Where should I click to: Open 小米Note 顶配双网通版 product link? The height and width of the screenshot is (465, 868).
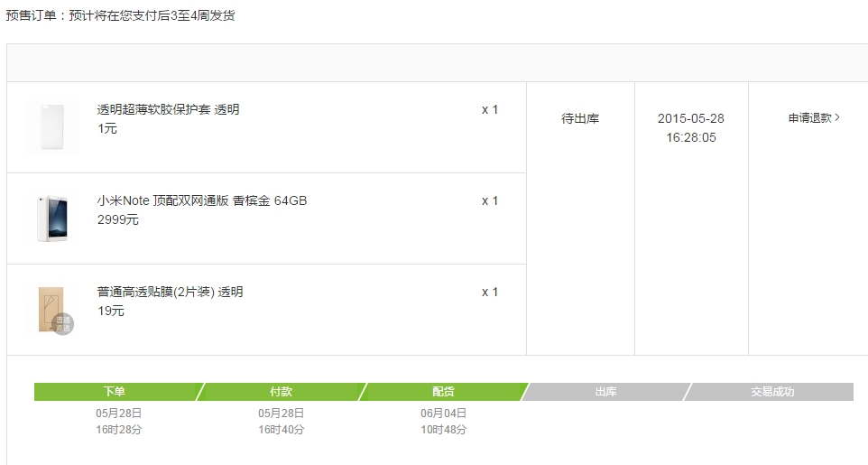click(x=202, y=200)
